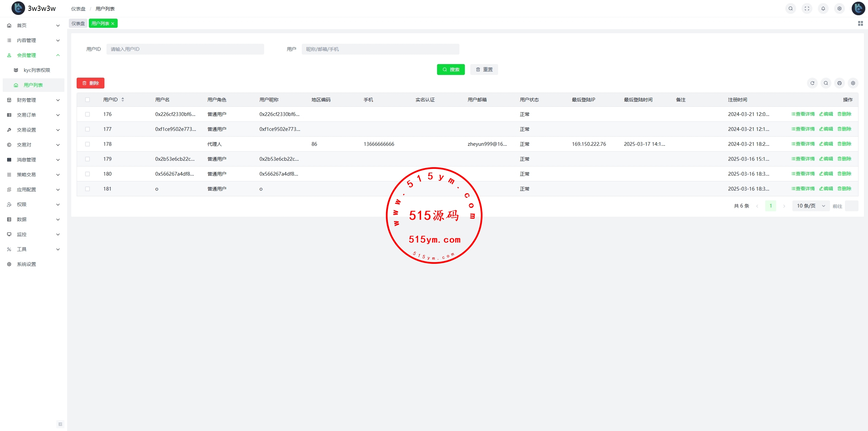Screen dimensions: 868x431
Task: Check the checkbox for user 178
Action: pyautogui.click(x=87, y=144)
